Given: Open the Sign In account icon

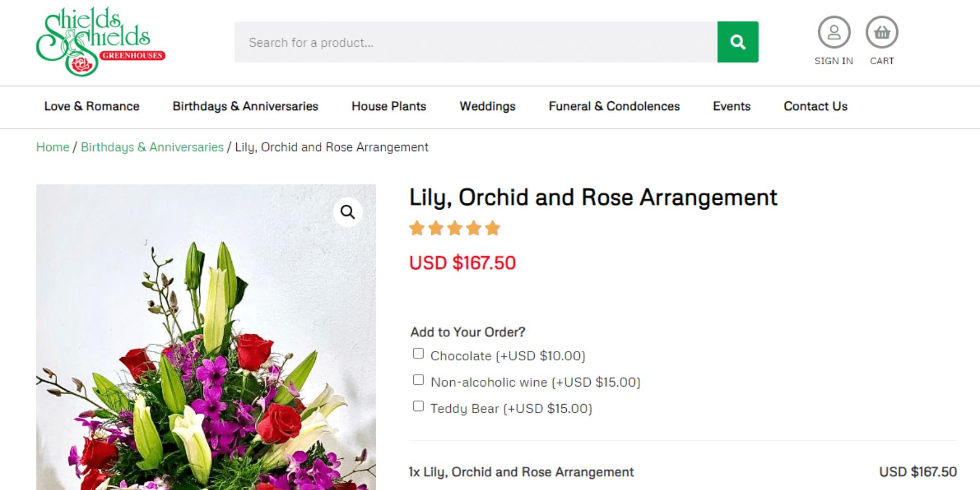Looking at the screenshot, I should [x=834, y=33].
